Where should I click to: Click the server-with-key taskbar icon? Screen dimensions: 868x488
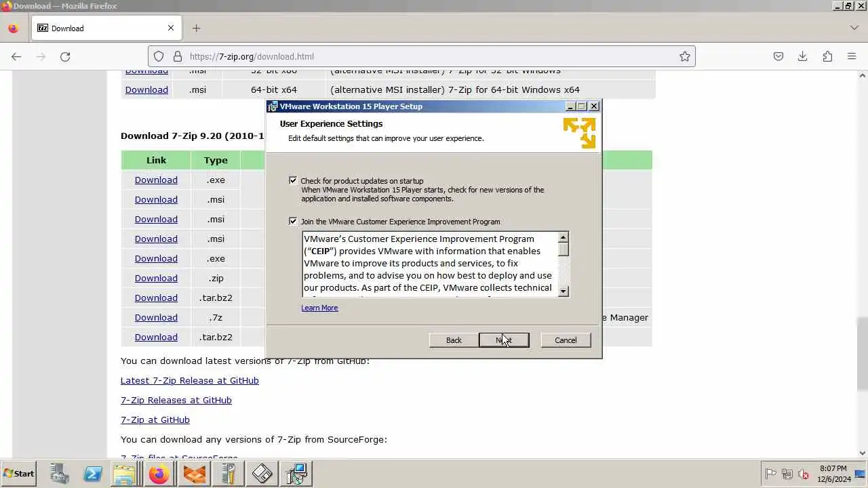(x=228, y=474)
